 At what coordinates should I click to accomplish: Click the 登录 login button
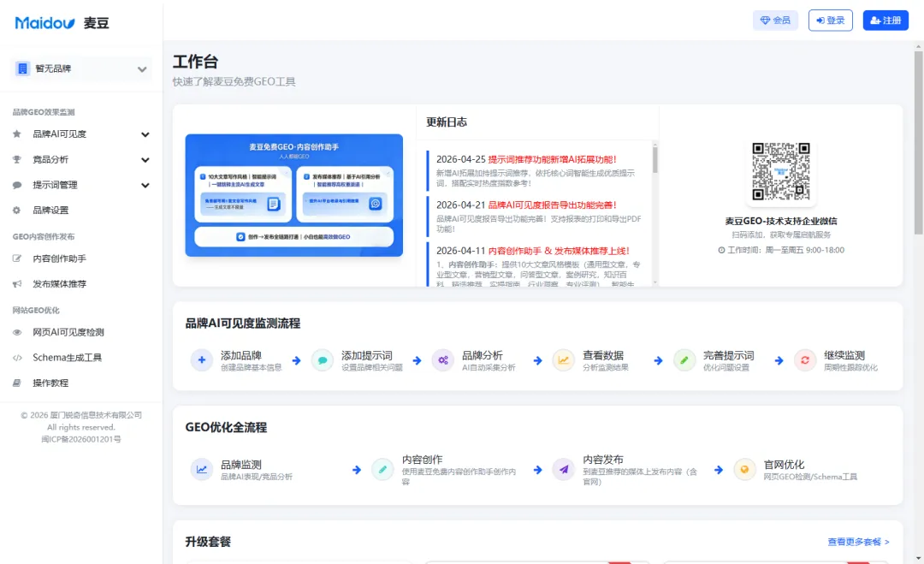click(x=830, y=20)
